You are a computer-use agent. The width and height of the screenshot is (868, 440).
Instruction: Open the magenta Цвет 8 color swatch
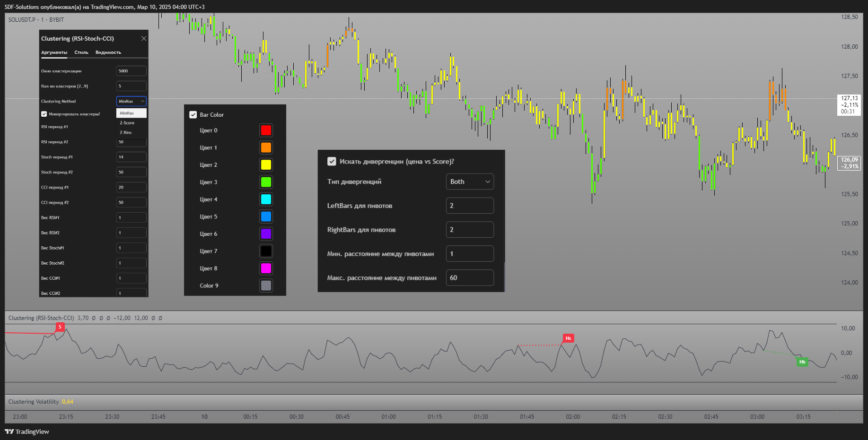[x=266, y=268]
